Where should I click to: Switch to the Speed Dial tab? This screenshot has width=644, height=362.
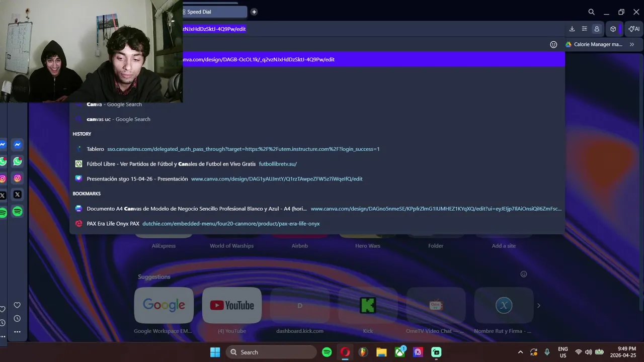click(215, 12)
